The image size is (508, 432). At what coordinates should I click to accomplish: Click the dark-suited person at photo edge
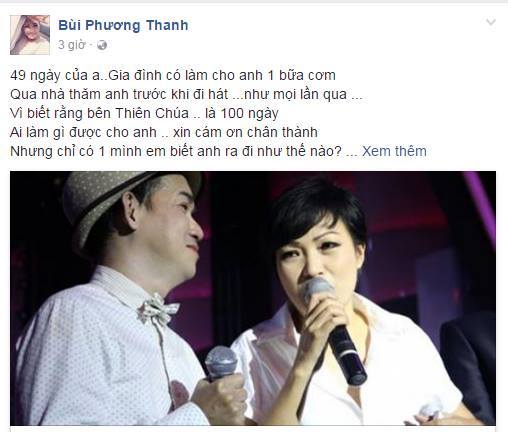(x=468, y=368)
